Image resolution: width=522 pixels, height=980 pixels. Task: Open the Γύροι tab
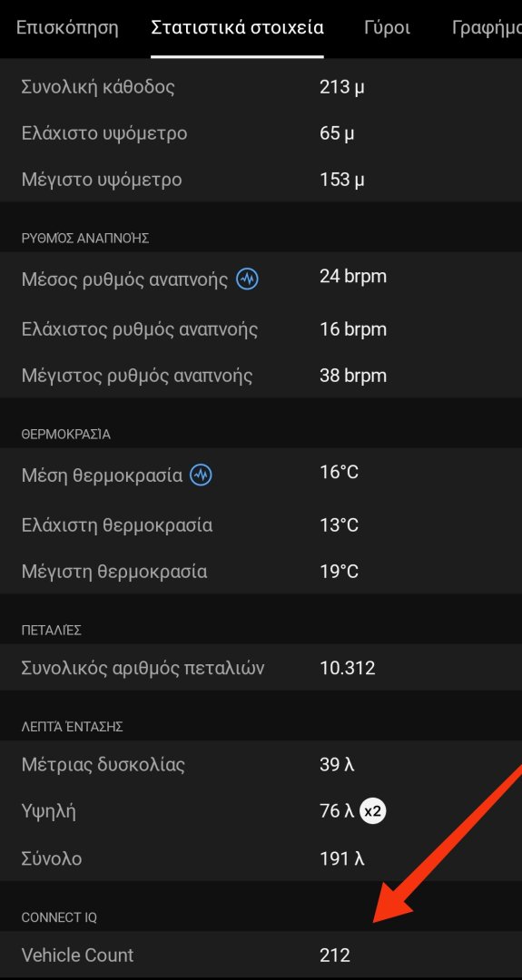tap(387, 27)
